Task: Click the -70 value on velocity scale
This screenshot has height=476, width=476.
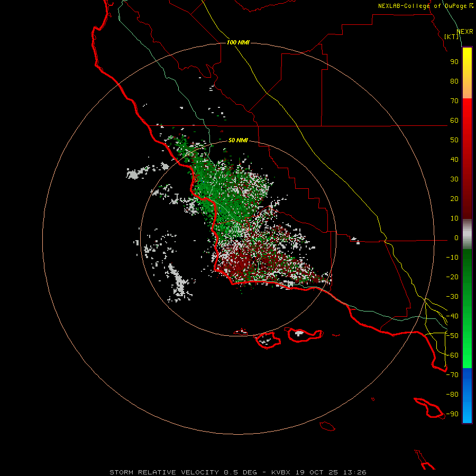Action: click(x=452, y=375)
